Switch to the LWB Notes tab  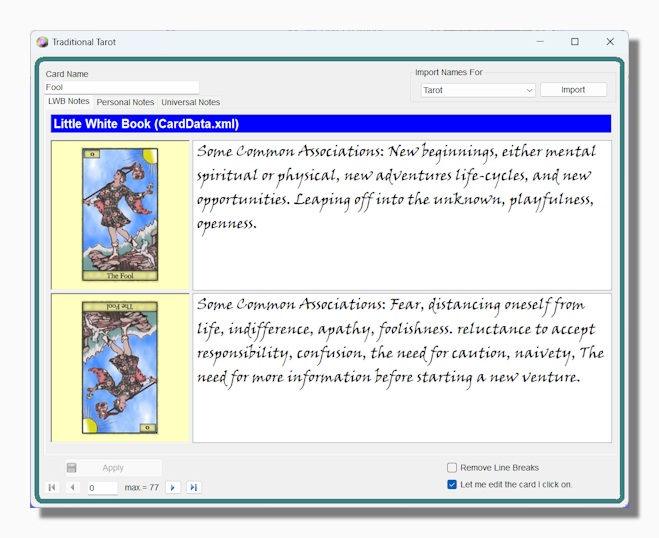coord(69,101)
